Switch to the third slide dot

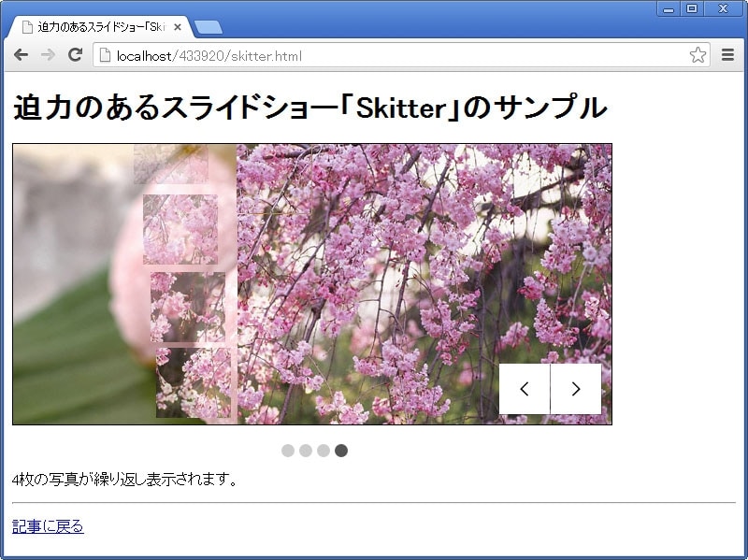pyautogui.click(x=324, y=451)
